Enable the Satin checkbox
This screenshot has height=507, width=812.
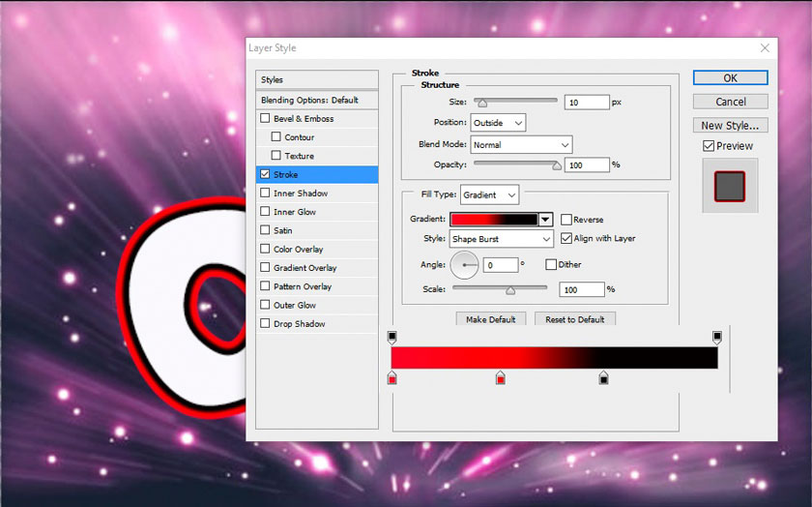(x=265, y=230)
